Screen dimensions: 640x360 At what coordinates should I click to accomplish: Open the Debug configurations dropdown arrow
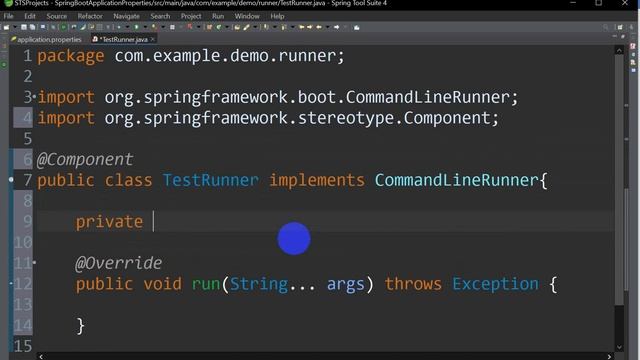128,27
